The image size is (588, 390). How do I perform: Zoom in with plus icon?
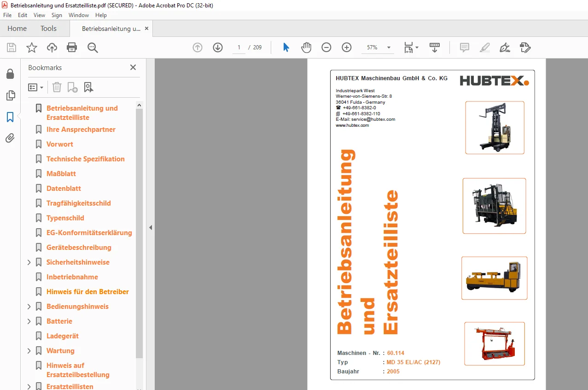point(347,47)
